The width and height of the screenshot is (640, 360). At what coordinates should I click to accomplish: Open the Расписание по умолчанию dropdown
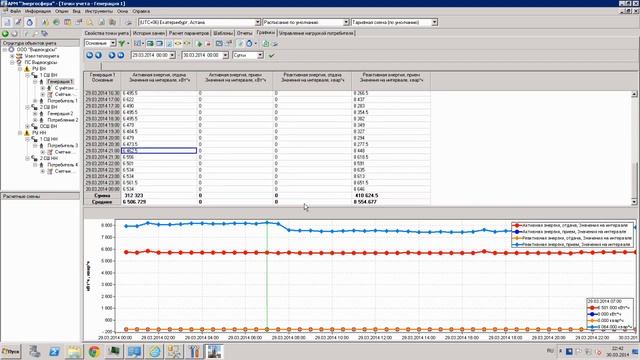[346, 22]
